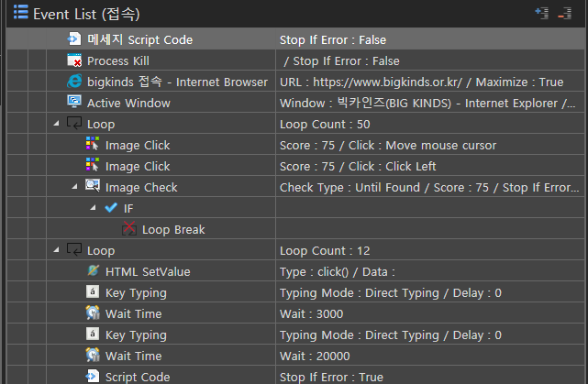Collapse the IF node
This screenshot has width=588, height=384.
[x=93, y=207]
